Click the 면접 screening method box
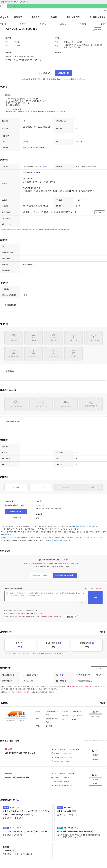Viewport: 107px width, 868px height. coord(41,487)
